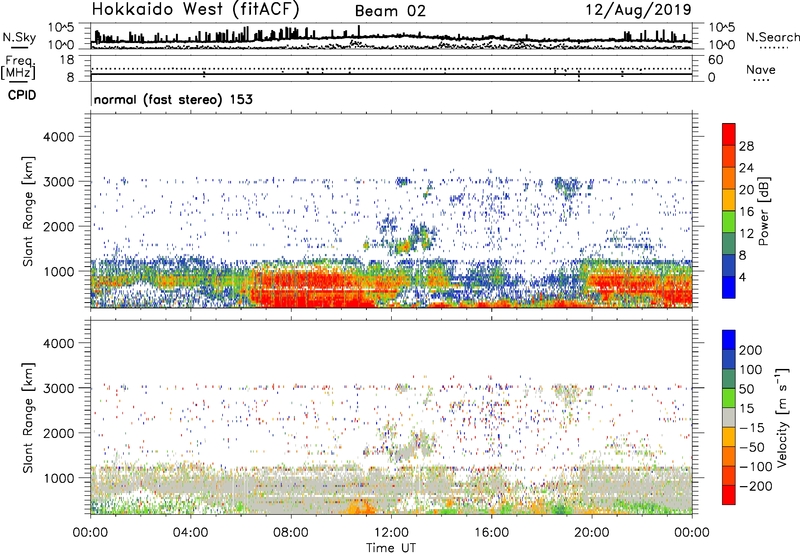Click the left '10^5' noise axis tick

[x=61, y=28]
